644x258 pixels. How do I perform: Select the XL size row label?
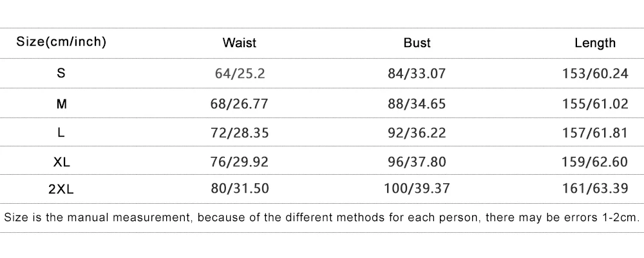coord(61,162)
